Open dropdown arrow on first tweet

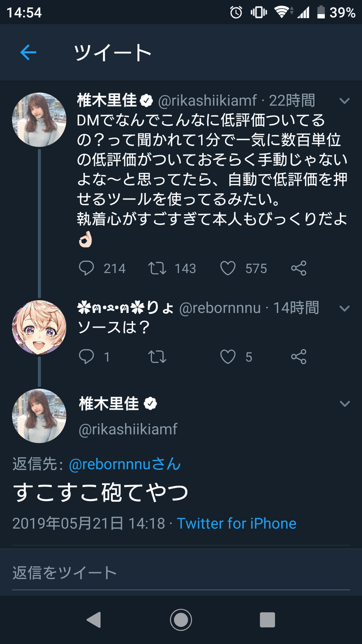point(344,101)
